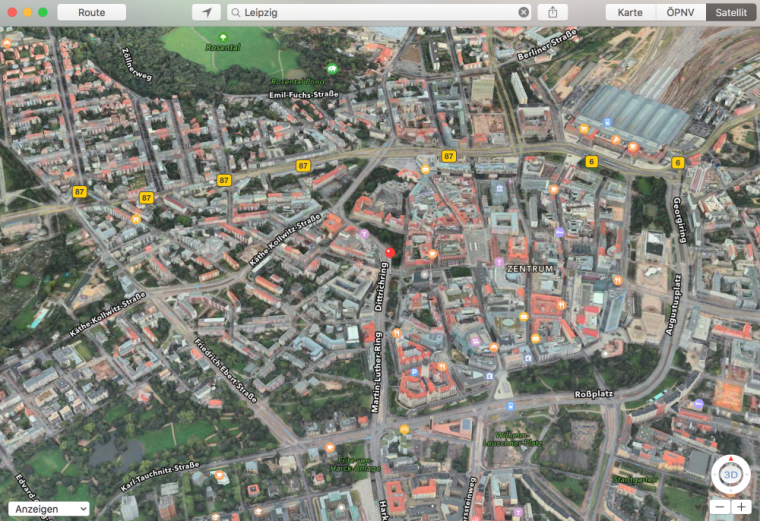Click the 87 road badge near Emil-Fuchs-Straße

click(x=303, y=165)
